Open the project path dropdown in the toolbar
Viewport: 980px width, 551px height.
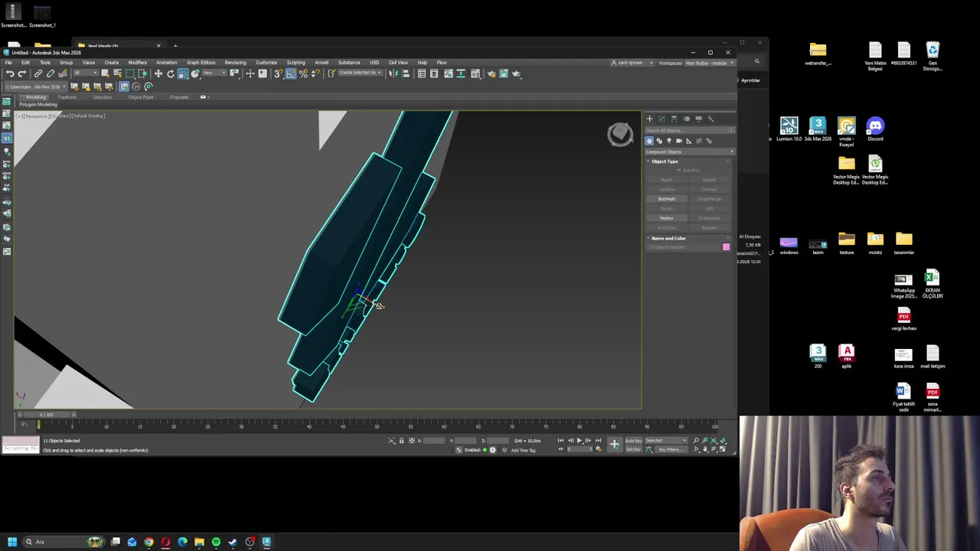(x=36, y=86)
